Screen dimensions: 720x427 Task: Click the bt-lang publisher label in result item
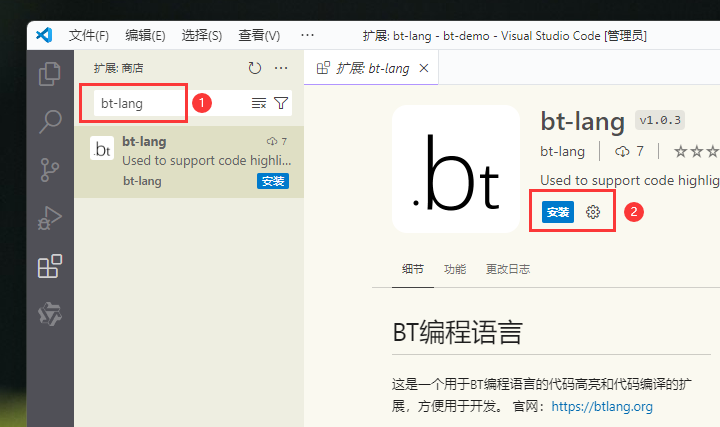pyautogui.click(x=142, y=181)
